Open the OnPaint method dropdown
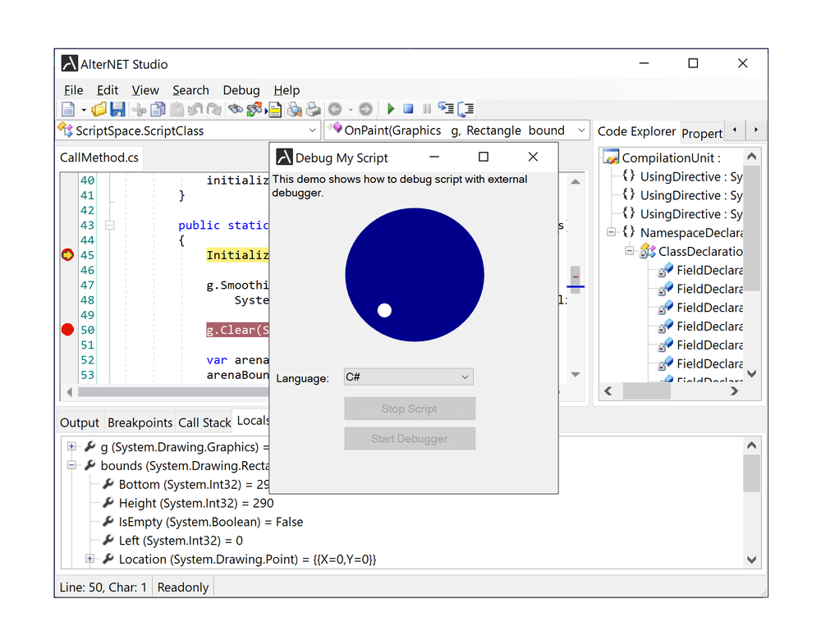This screenshot has width=821, height=644. 581,130
